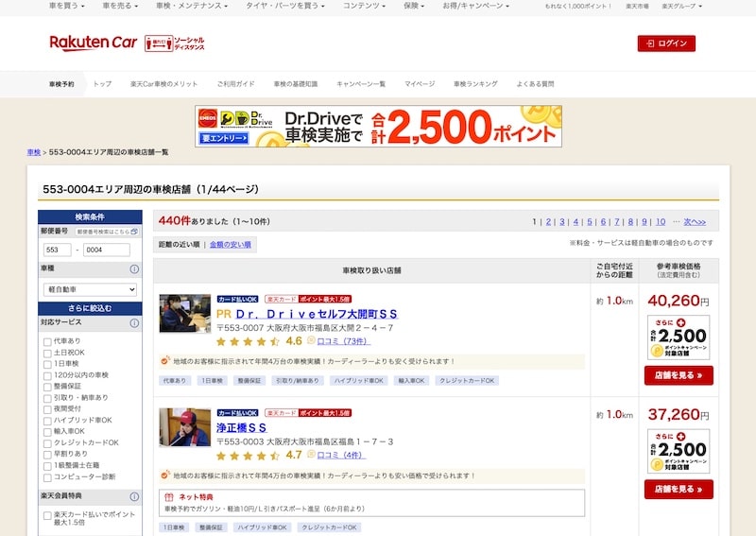Viewport: 756px width, 536px height.
Task: Open 車検ランキング tab
Action: click(x=475, y=84)
